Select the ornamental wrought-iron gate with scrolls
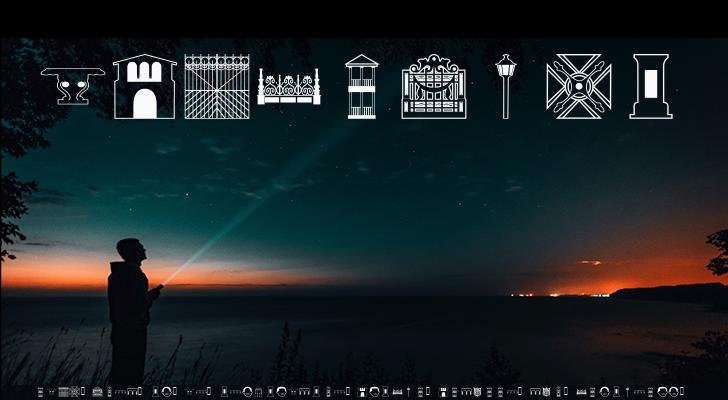Image resolution: width=728 pixels, height=400 pixels. [x=434, y=87]
